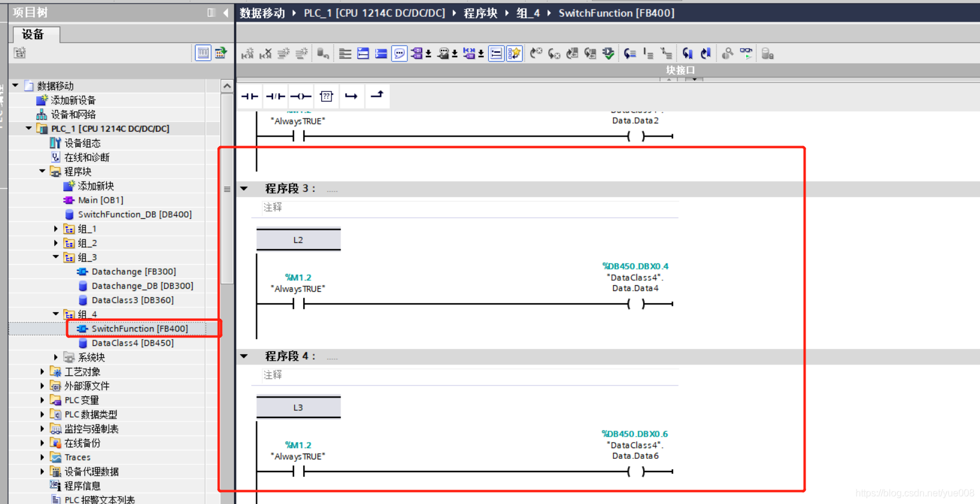Open the third toolbar dropdown arrow
980x504 pixels.
tap(481, 54)
